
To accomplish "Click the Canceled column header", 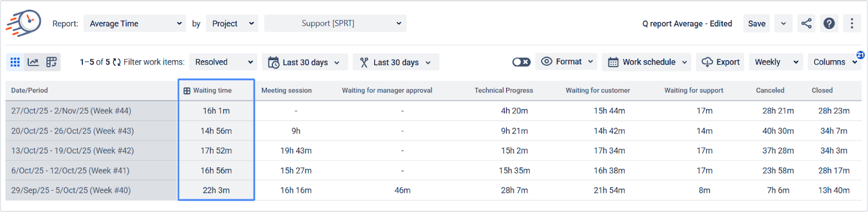I will 770,91.
